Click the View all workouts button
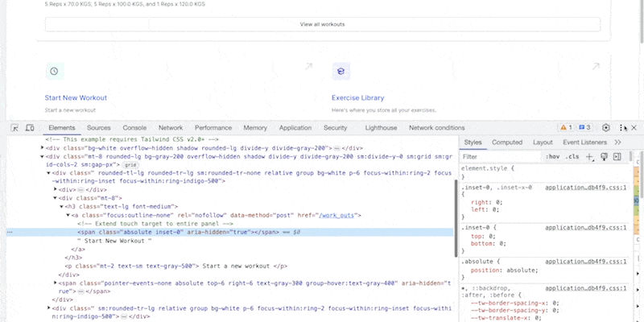Viewport: 644px width, 322px height. [x=323, y=24]
